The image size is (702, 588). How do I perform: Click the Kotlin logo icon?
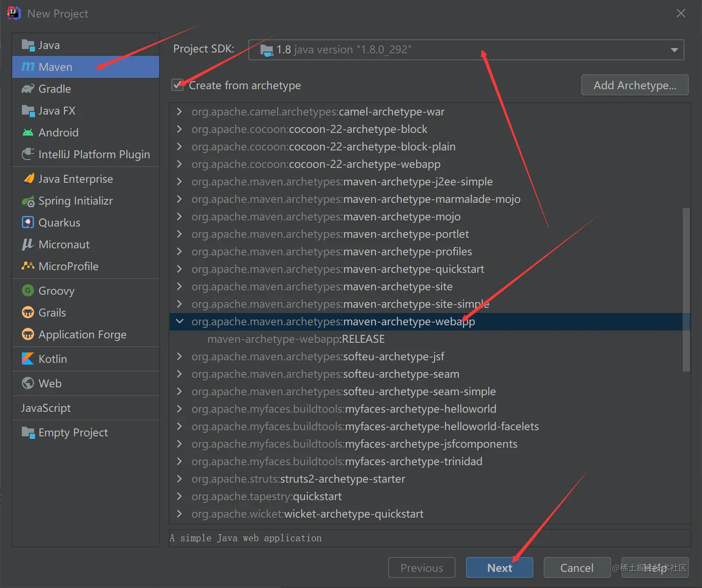pos(28,359)
